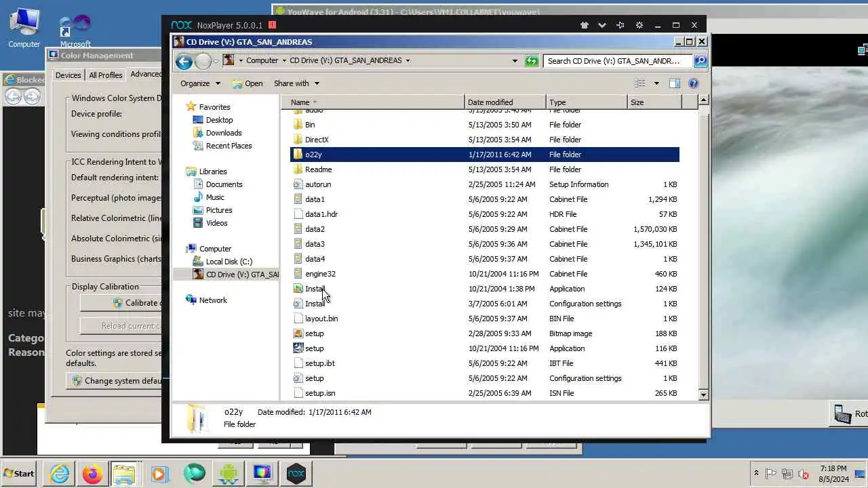Click Change system defaults button

click(114, 381)
